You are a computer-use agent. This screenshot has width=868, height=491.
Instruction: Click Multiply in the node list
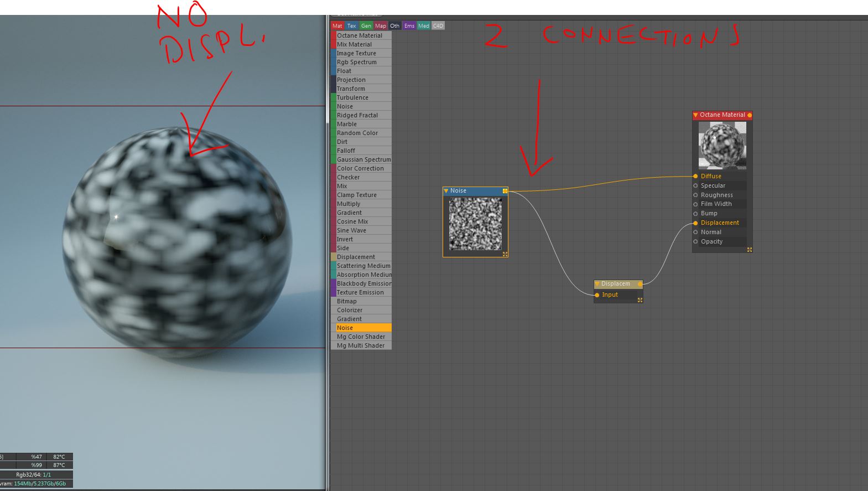coord(361,204)
